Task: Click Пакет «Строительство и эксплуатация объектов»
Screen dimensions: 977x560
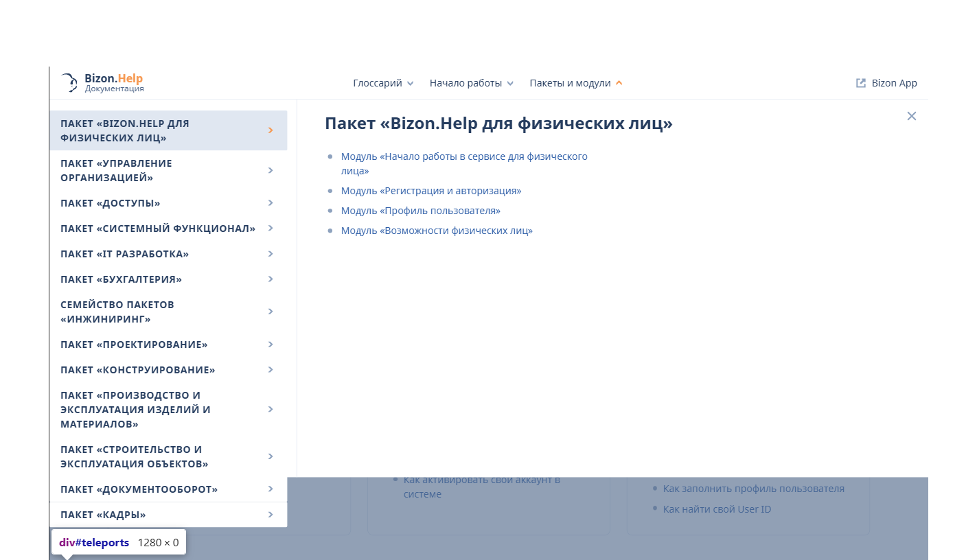Action: click(134, 456)
